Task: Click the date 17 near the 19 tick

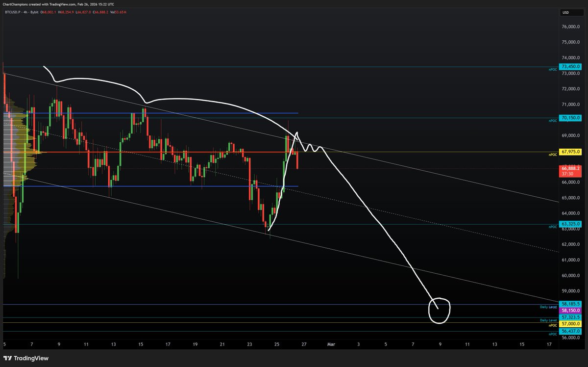Action: pos(168,344)
